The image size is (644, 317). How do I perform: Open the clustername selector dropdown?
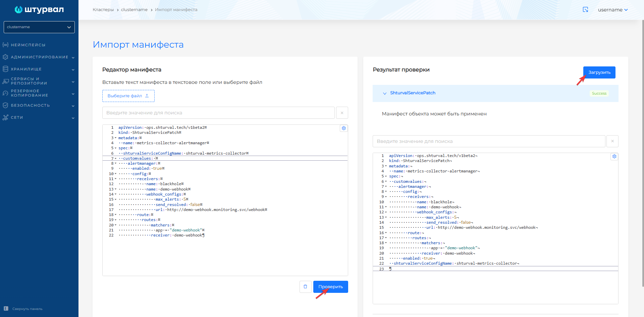point(39,27)
